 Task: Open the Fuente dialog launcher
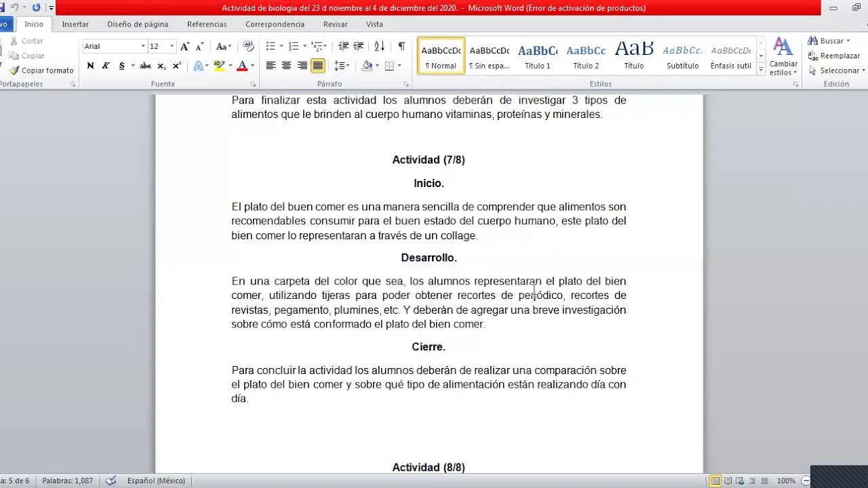click(x=254, y=85)
